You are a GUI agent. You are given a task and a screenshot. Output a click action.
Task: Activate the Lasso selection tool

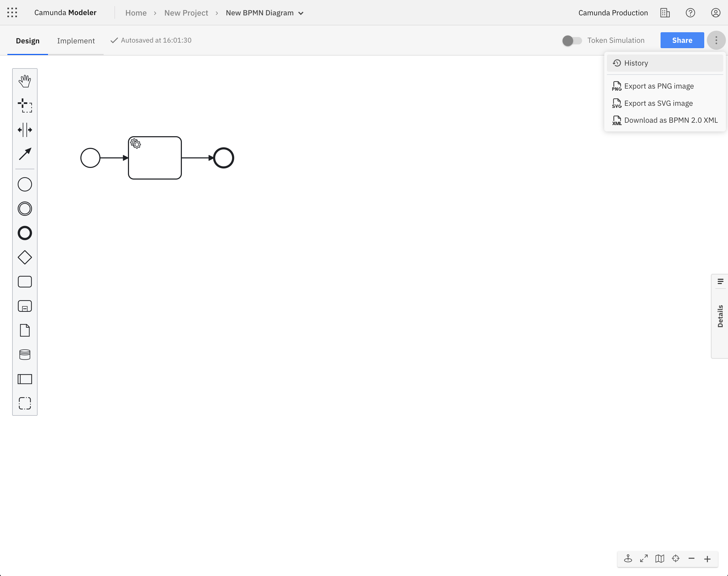[25, 106]
